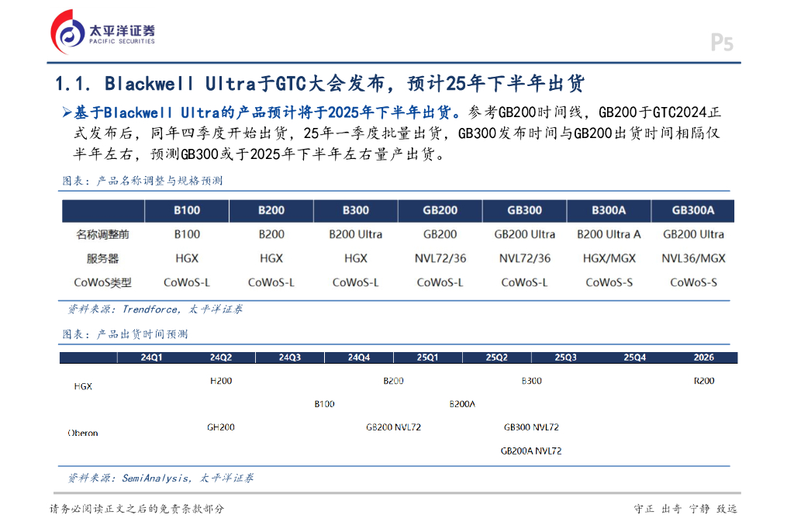Click the blue arrow bullet marker

67,112
